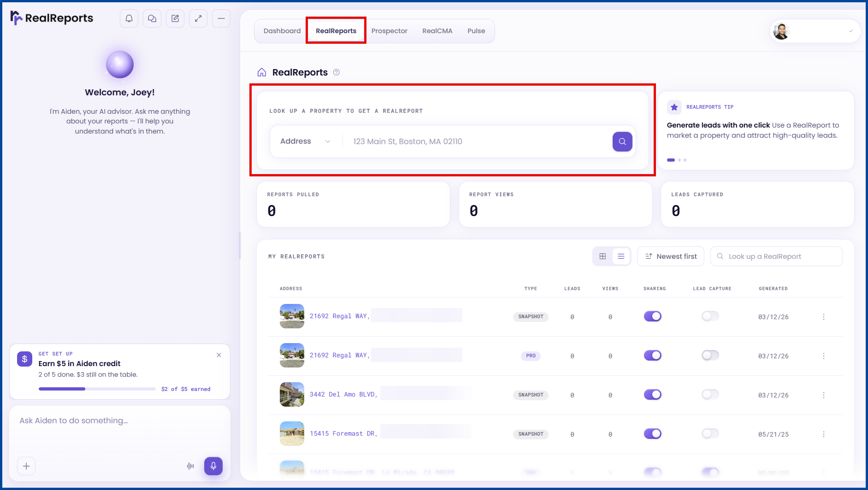The image size is (868, 490).
Task: Click the home icon beside RealReports heading
Action: click(262, 72)
